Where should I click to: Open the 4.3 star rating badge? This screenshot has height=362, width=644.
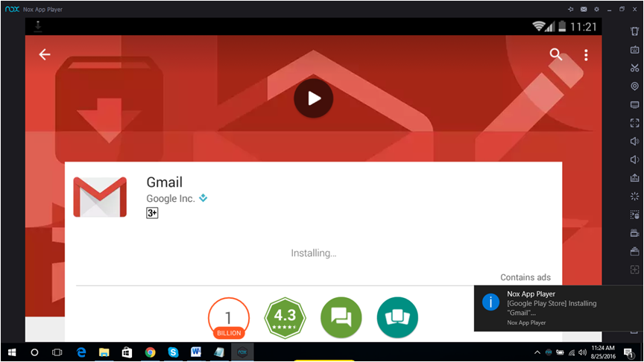[x=285, y=317]
